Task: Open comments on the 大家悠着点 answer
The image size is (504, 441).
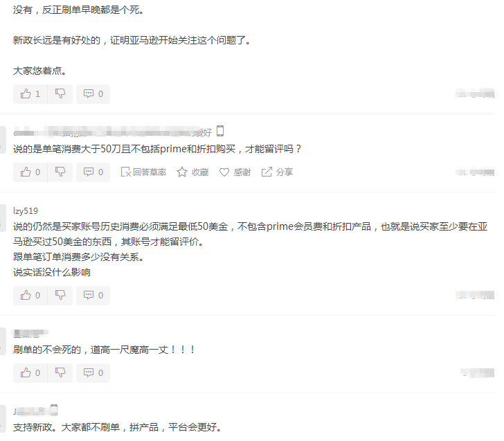Action: (x=93, y=94)
